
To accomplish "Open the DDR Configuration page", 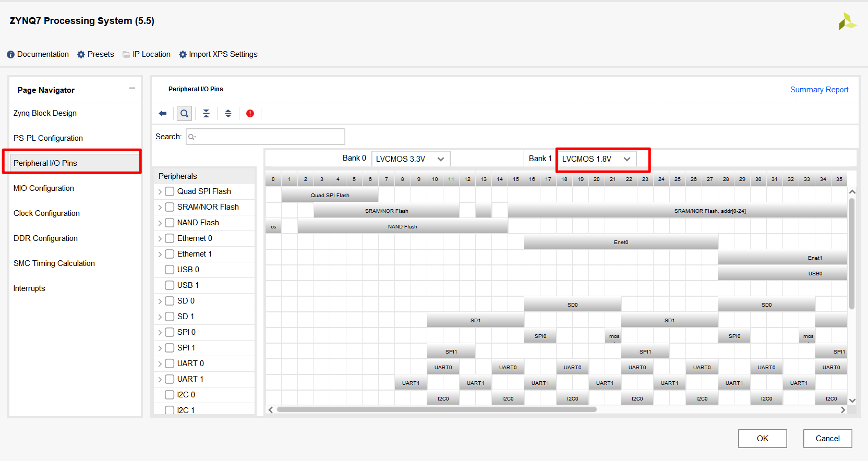I will (x=45, y=238).
